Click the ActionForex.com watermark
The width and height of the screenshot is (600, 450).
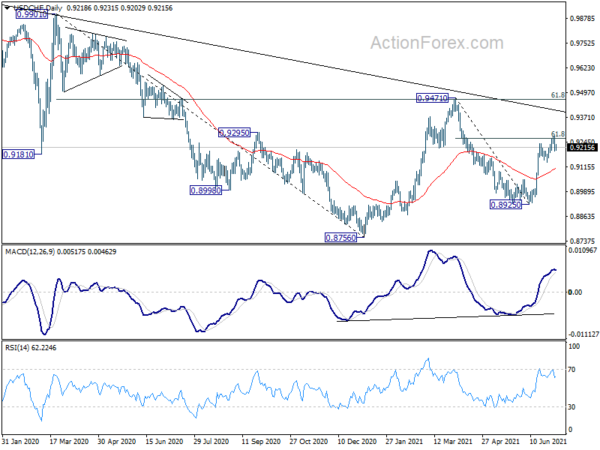[437, 43]
